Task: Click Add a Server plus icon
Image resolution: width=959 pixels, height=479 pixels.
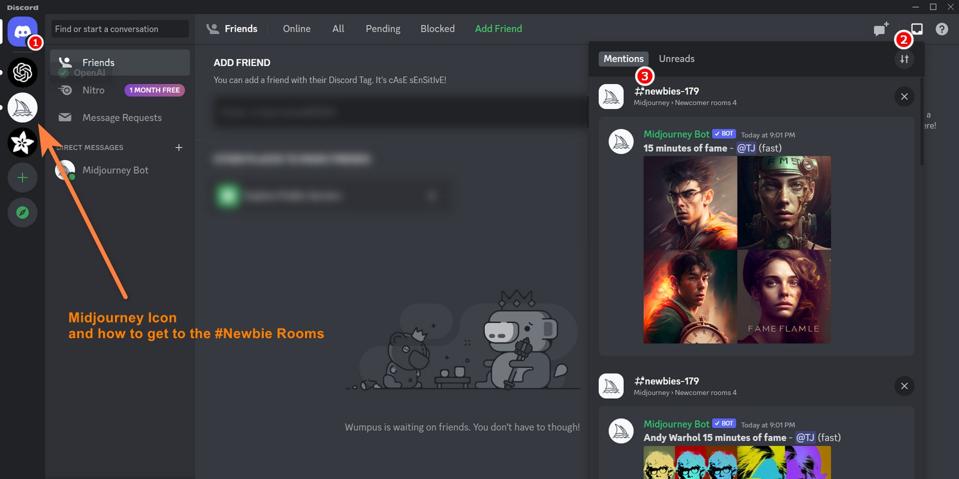Action: coord(23,178)
